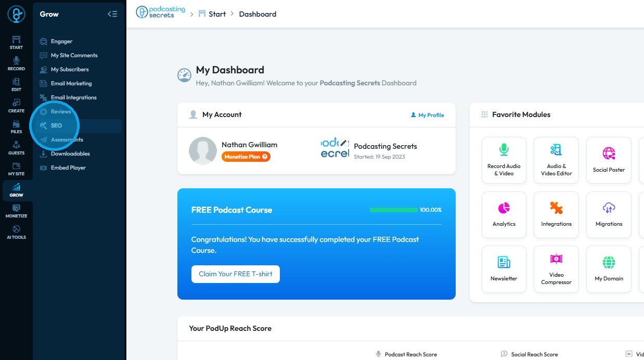Open the RECORD microphone section
Screen dimensions: 644x360
pyautogui.click(x=16, y=64)
